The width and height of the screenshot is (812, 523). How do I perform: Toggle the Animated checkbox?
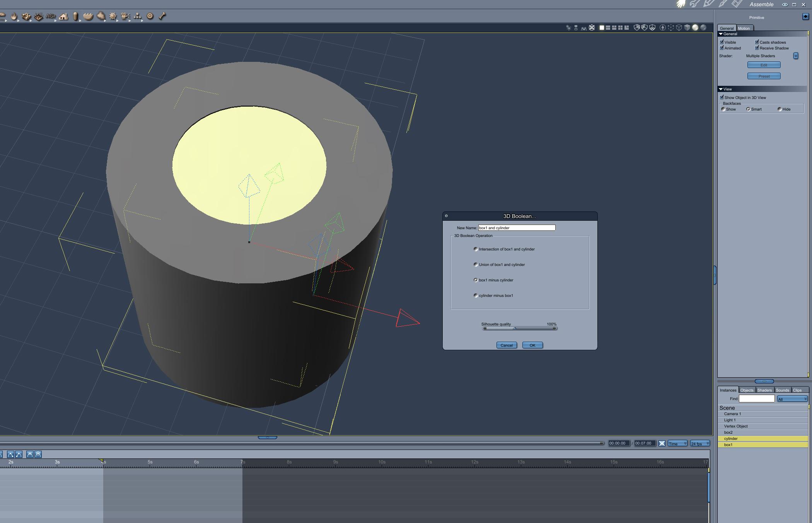[722, 48]
